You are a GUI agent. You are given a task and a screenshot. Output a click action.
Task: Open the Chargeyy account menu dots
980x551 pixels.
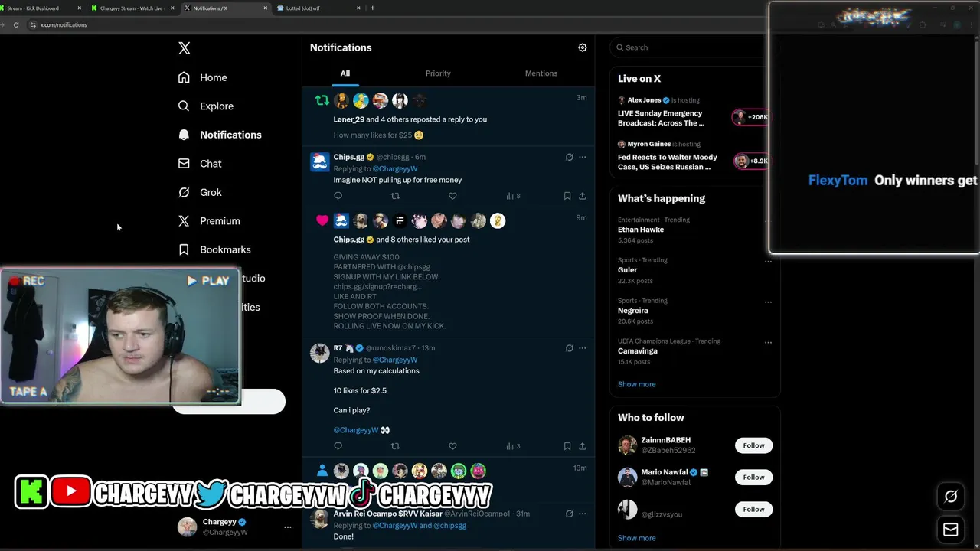(288, 527)
